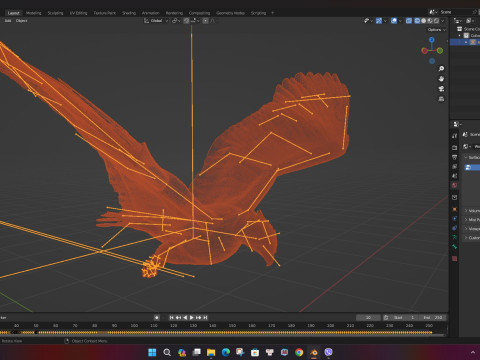Viewport: 480px width, 360px height.
Task: Open the World properties tab icon
Action: pos(454,185)
